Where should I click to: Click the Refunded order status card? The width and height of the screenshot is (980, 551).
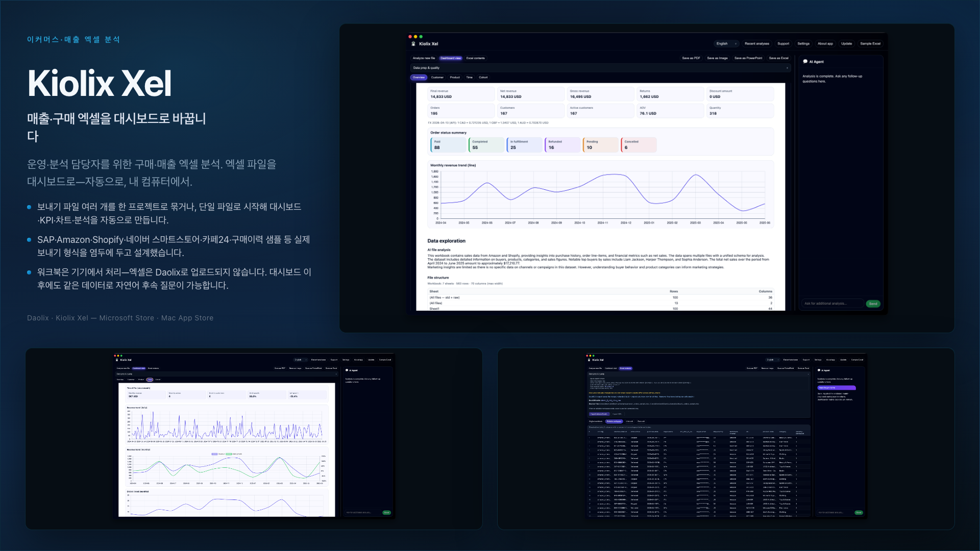[562, 145]
